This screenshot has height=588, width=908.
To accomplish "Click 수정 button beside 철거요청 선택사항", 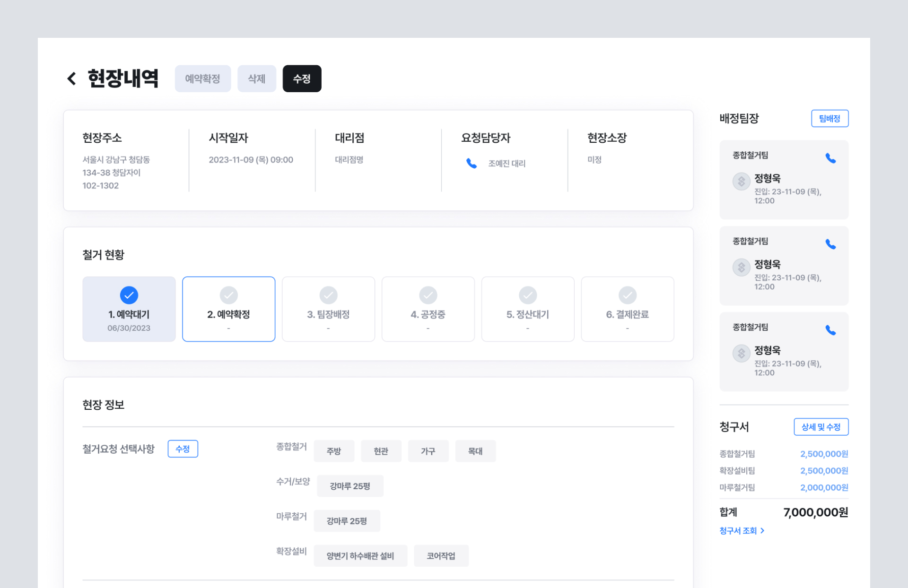I will 183,449.
